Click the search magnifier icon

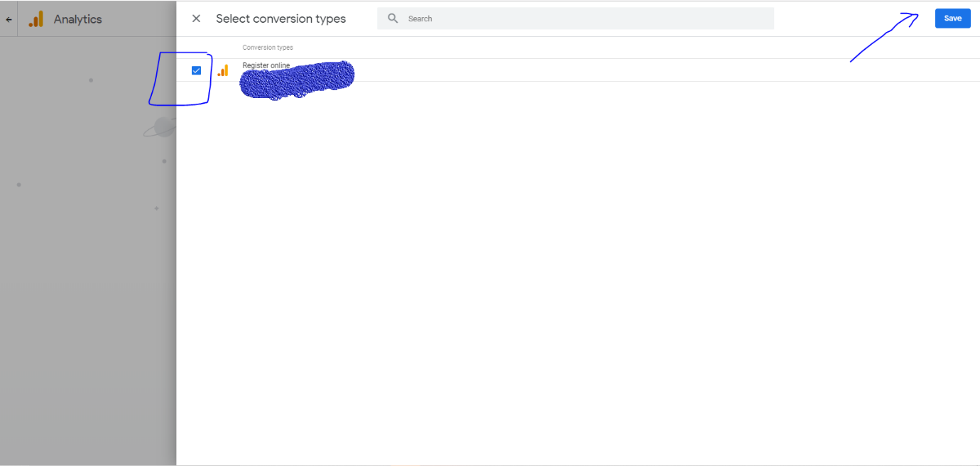[x=393, y=18]
